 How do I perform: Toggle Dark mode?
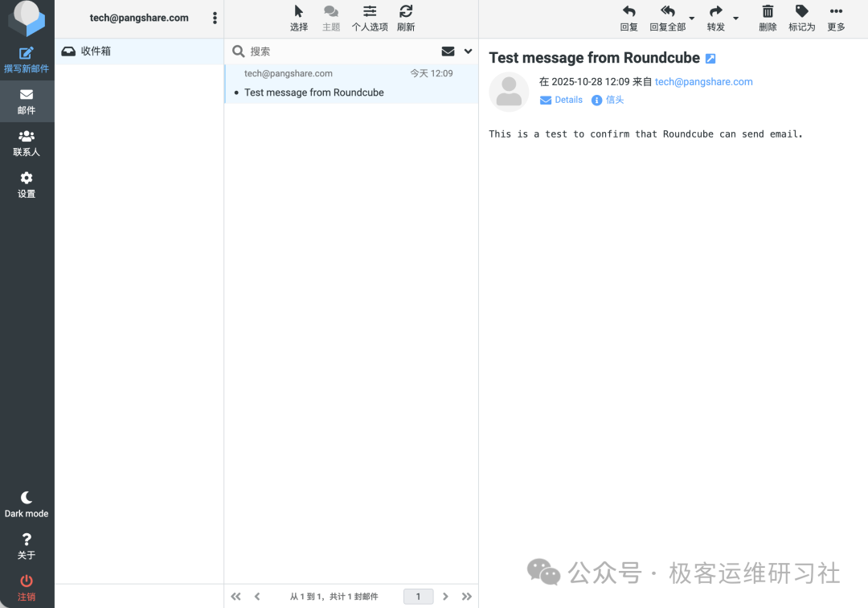pyautogui.click(x=27, y=498)
